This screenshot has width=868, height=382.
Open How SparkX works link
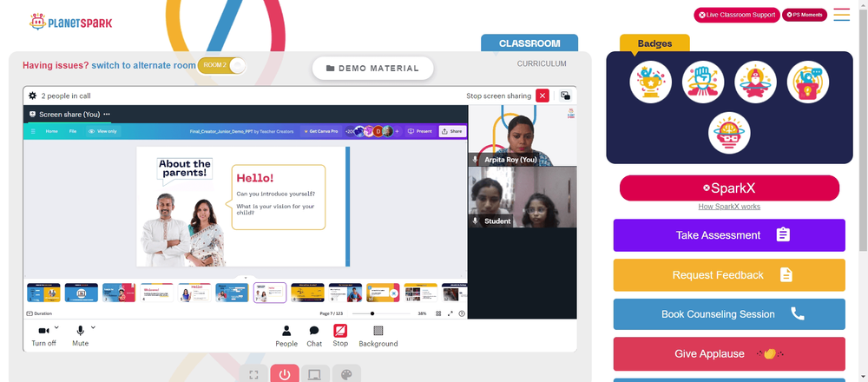[729, 207]
